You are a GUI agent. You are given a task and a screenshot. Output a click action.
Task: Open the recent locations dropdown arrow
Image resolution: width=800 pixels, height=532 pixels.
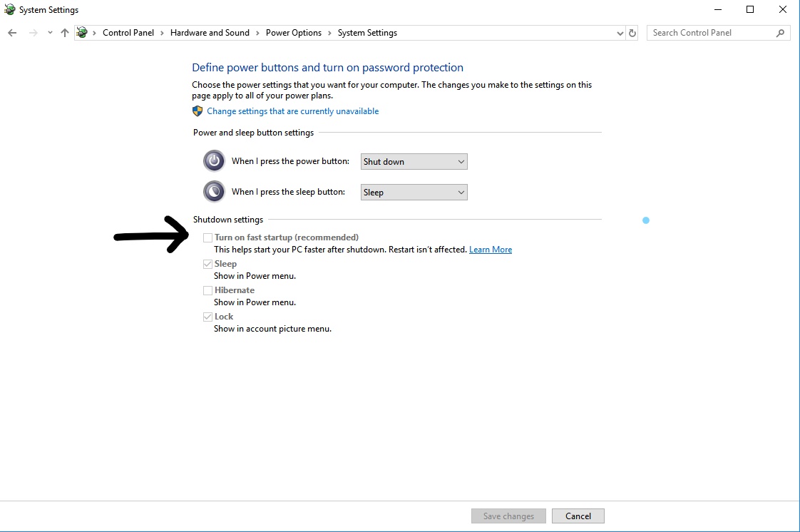click(50, 33)
